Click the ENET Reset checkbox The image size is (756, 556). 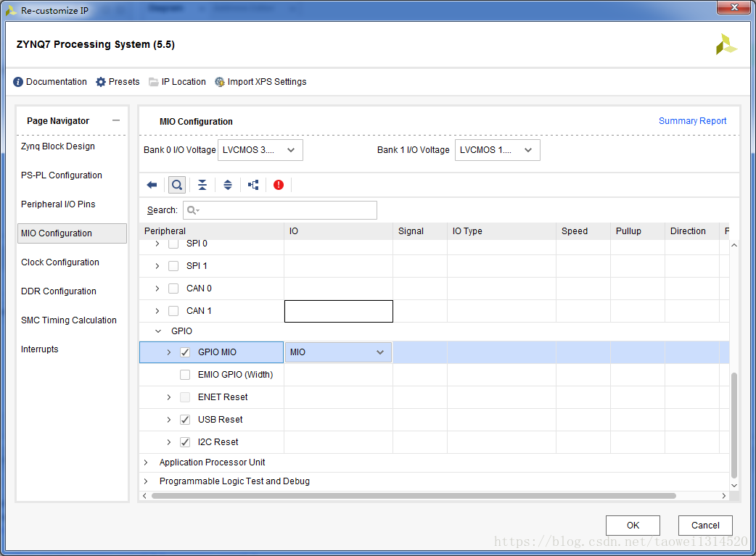coord(185,397)
